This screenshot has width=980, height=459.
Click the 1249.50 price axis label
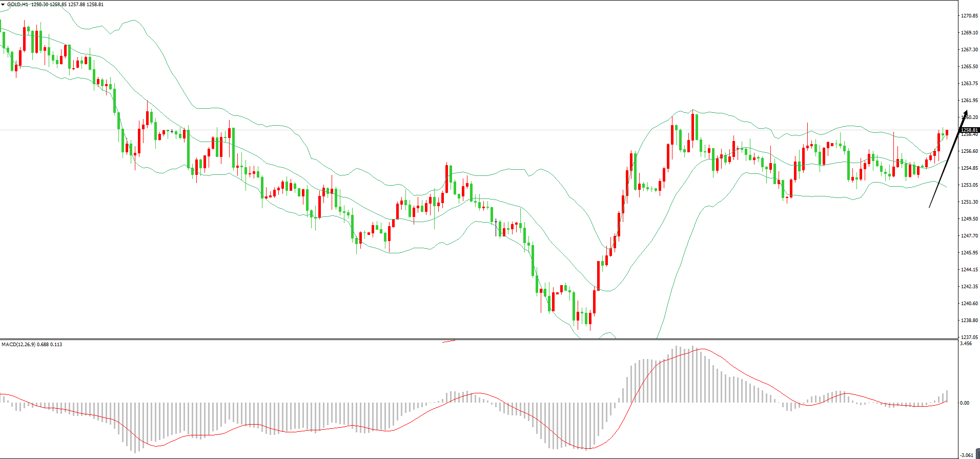[x=969, y=219]
